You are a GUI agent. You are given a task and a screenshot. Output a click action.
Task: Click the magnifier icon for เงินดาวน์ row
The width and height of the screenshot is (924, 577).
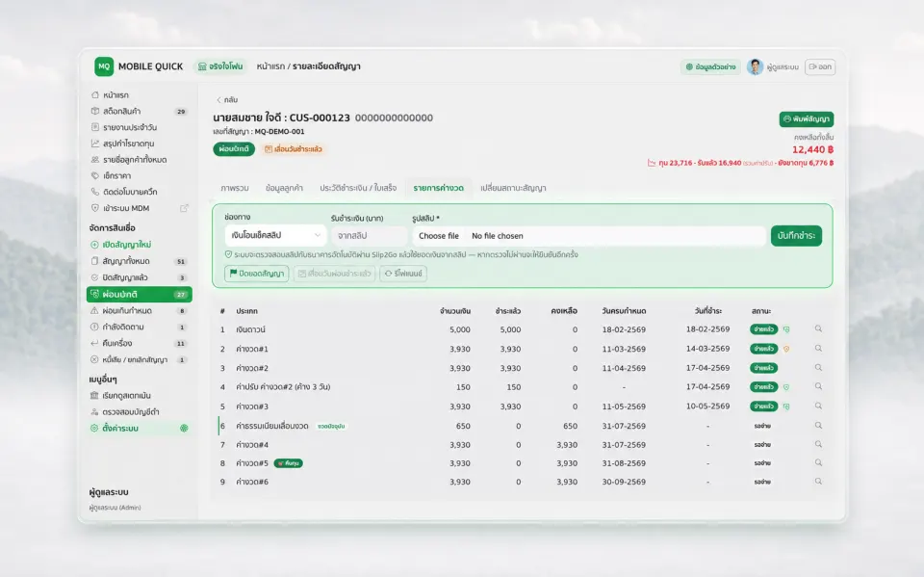tap(818, 329)
